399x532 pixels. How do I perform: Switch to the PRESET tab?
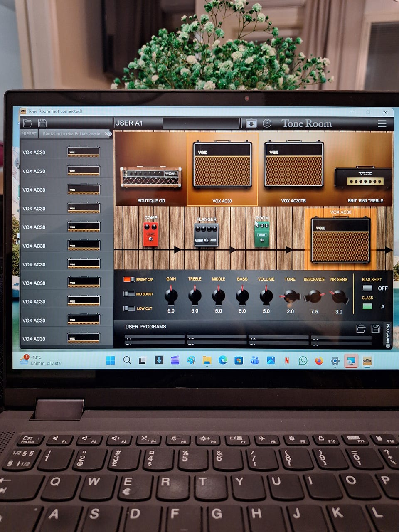29,134
